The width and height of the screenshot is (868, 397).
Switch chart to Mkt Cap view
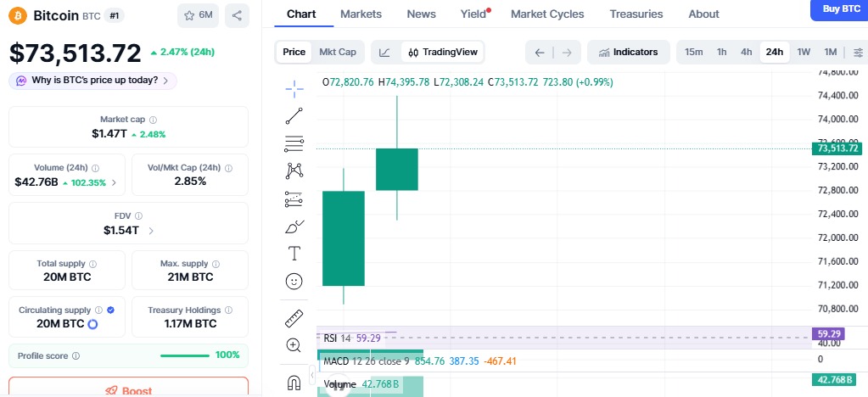pyautogui.click(x=337, y=52)
